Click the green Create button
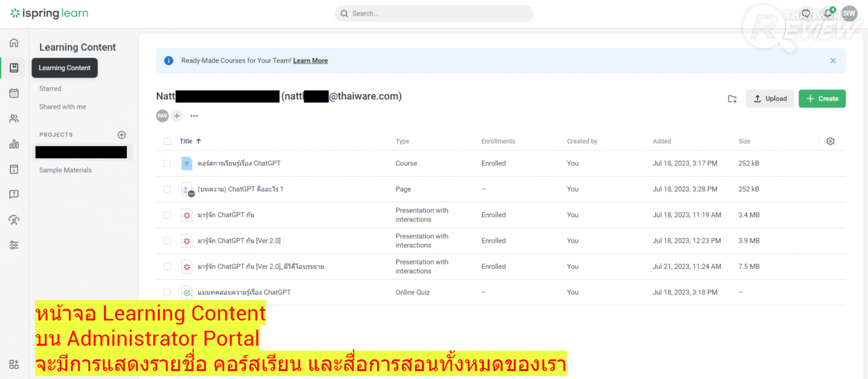 point(822,99)
